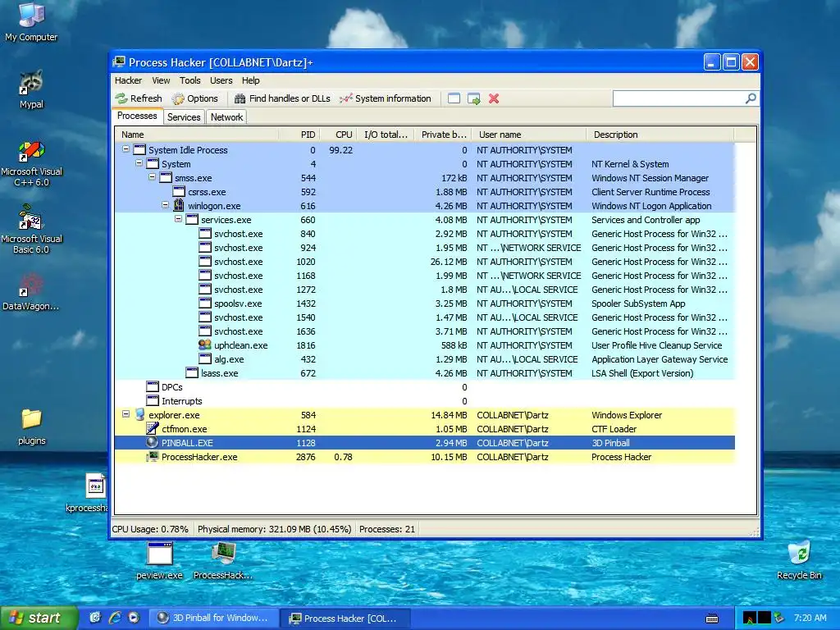Click the csrss.exe window icon

coord(179,192)
